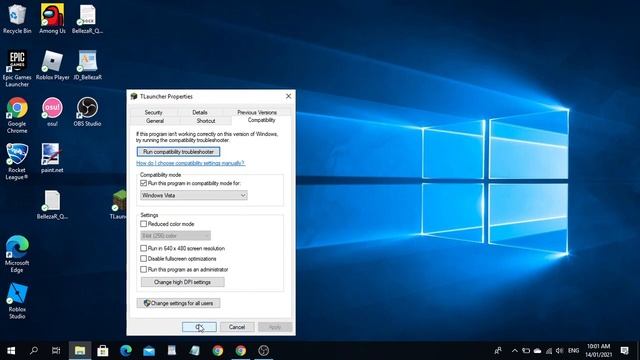Open the Windows Vista compatibility mode dropdown
The height and width of the screenshot is (360, 640).
pyautogui.click(x=194, y=196)
